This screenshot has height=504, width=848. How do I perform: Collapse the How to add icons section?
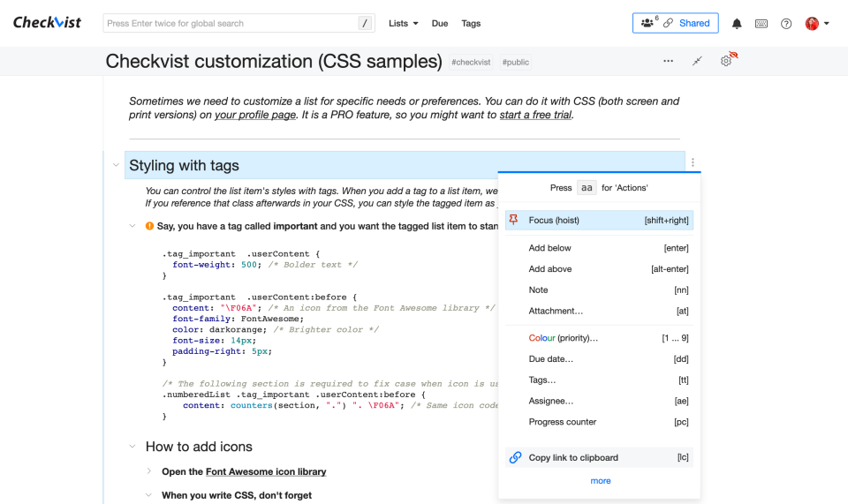click(132, 447)
